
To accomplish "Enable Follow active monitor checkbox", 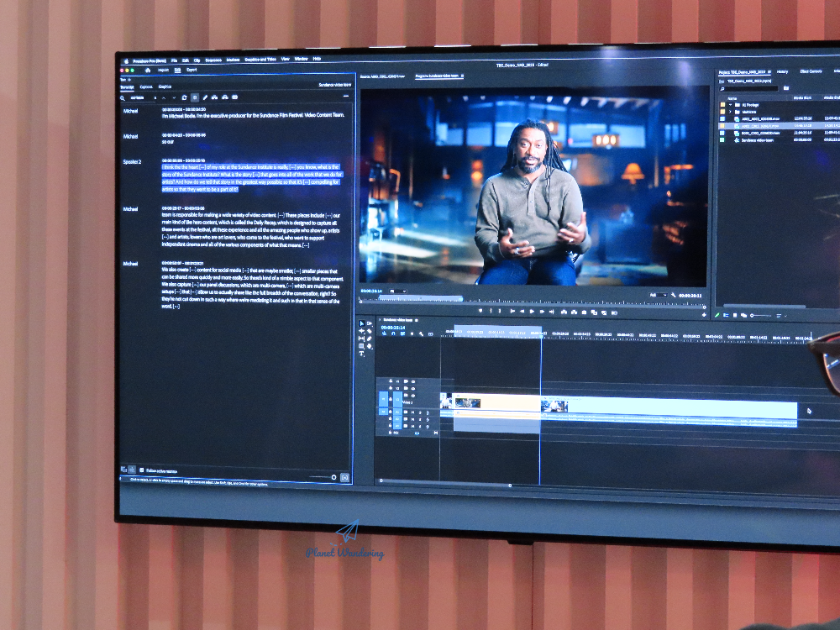I will click(141, 470).
